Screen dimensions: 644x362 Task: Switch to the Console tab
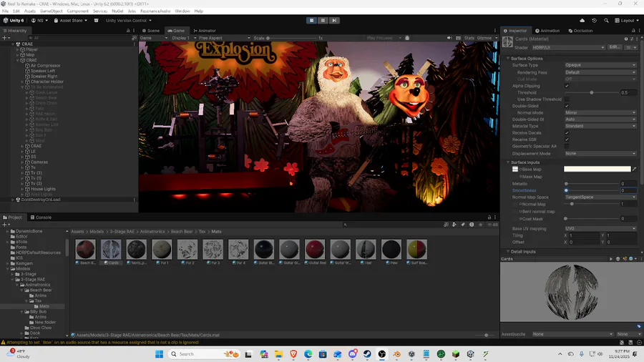click(41, 217)
